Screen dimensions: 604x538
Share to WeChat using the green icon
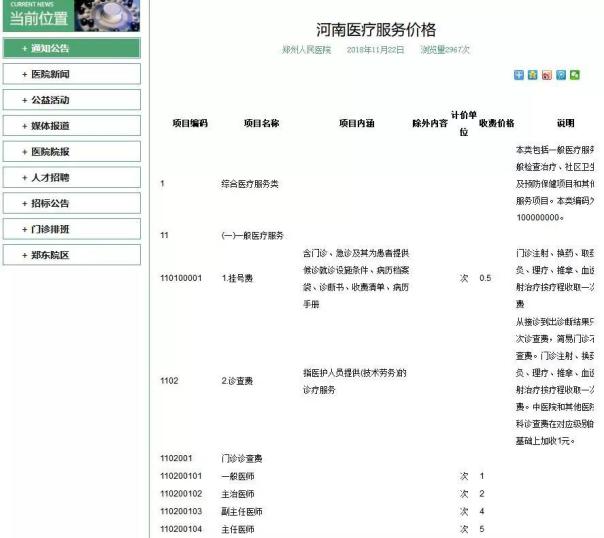575,75
